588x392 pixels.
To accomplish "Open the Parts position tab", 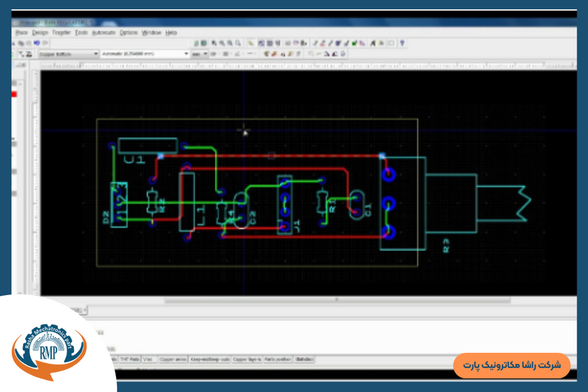I will pyautogui.click(x=278, y=360).
